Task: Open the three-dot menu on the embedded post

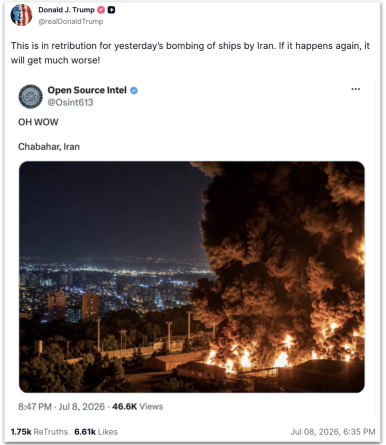Action: click(x=356, y=89)
